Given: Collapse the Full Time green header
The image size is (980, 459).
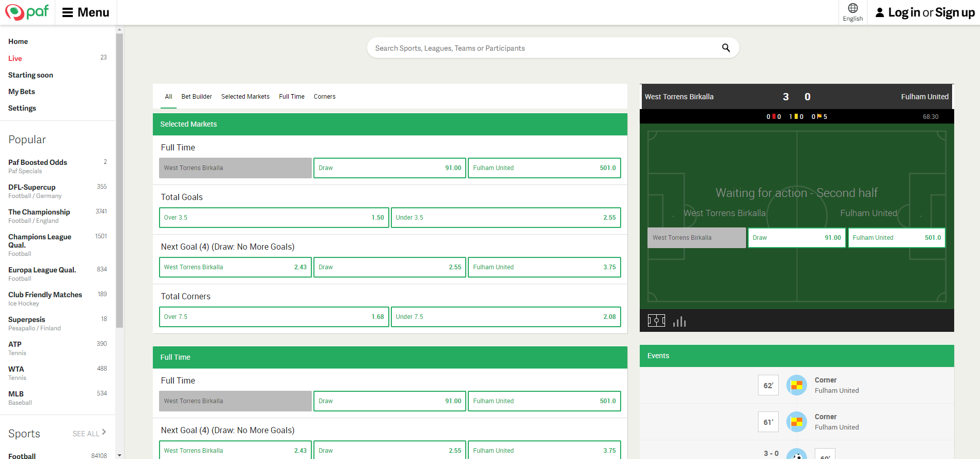Looking at the screenshot, I should pos(390,357).
